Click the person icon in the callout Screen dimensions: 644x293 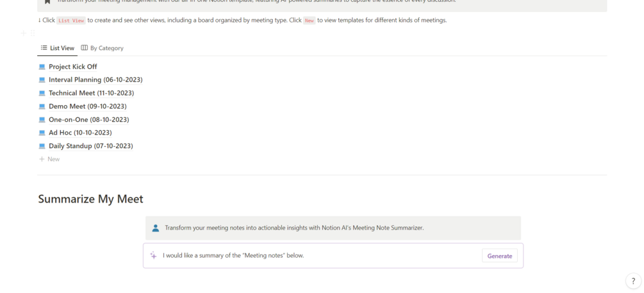click(x=156, y=228)
